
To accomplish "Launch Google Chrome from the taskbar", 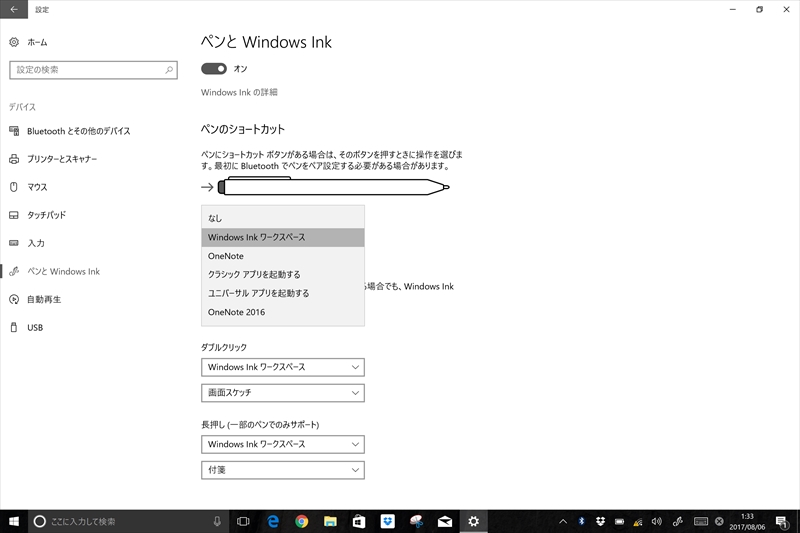I will (302, 521).
